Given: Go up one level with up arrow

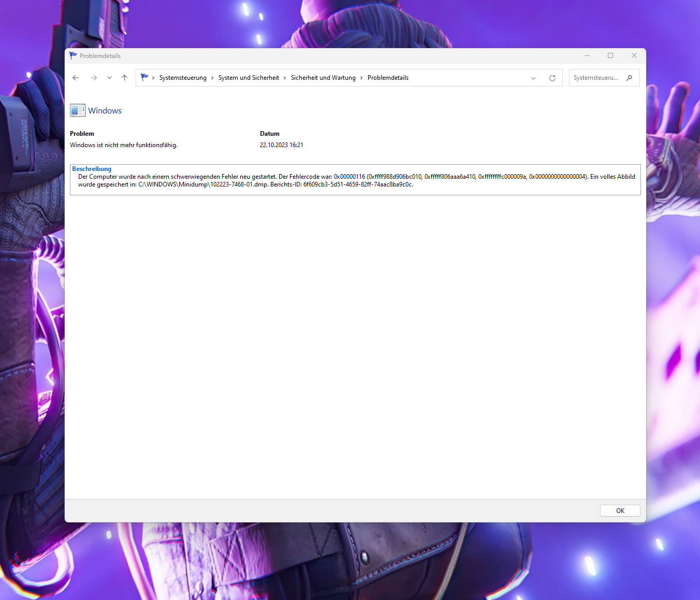Looking at the screenshot, I should click(x=124, y=78).
